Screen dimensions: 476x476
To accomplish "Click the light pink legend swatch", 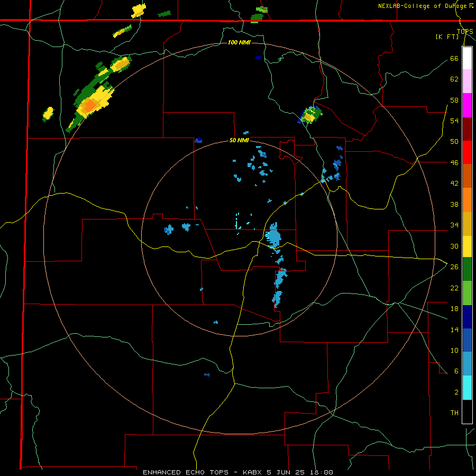I will 467,81.
